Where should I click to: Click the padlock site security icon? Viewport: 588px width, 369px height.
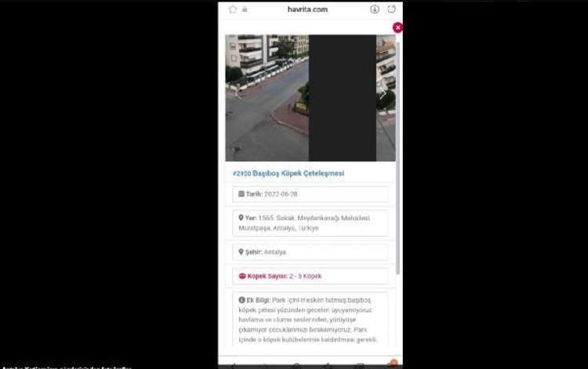tap(245, 9)
